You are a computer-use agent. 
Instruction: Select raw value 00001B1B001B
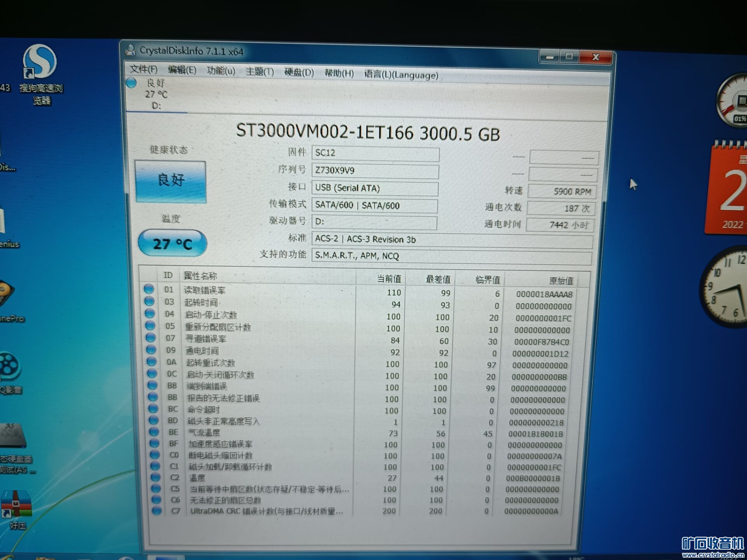click(536, 434)
